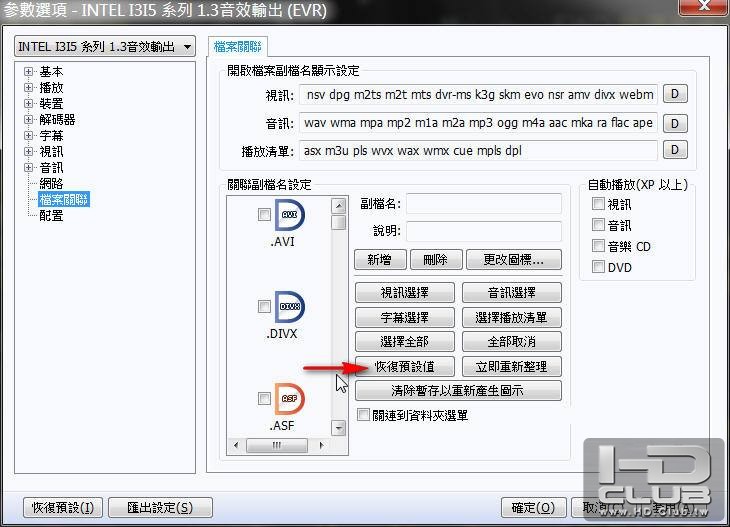This screenshot has height=527, width=730.
Task: Click the 恢復預設值 button
Action: click(x=405, y=366)
